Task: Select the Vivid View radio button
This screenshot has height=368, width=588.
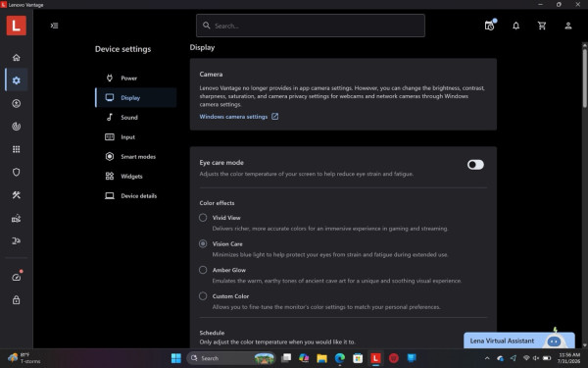Action: pos(203,218)
